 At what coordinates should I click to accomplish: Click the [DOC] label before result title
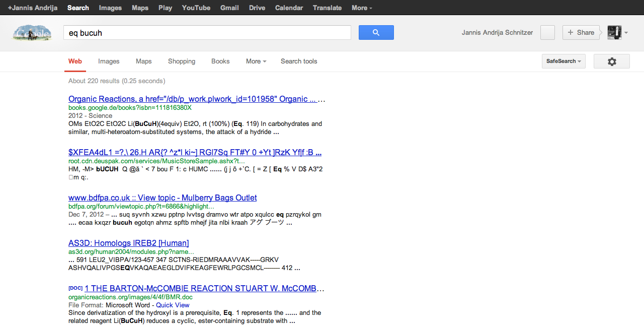(x=75, y=288)
